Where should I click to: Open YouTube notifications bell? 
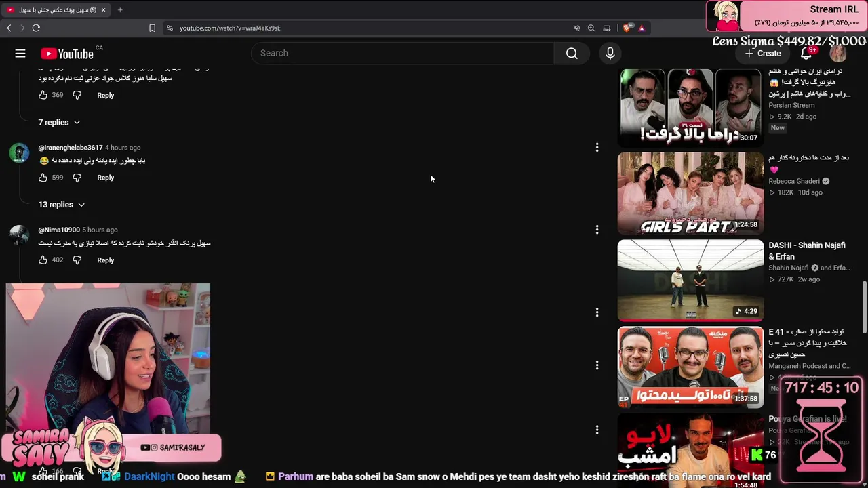pyautogui.click(x=806, y=54)
